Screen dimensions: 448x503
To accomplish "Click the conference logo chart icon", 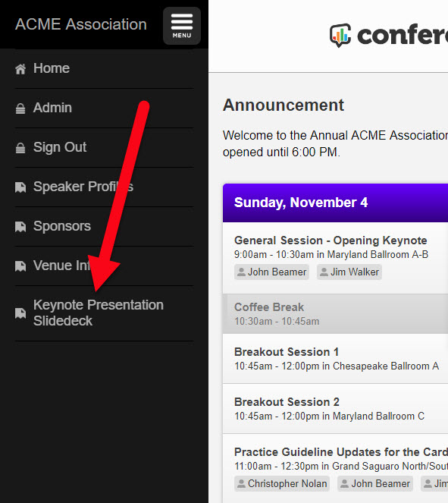I will [x=340, y=36].
